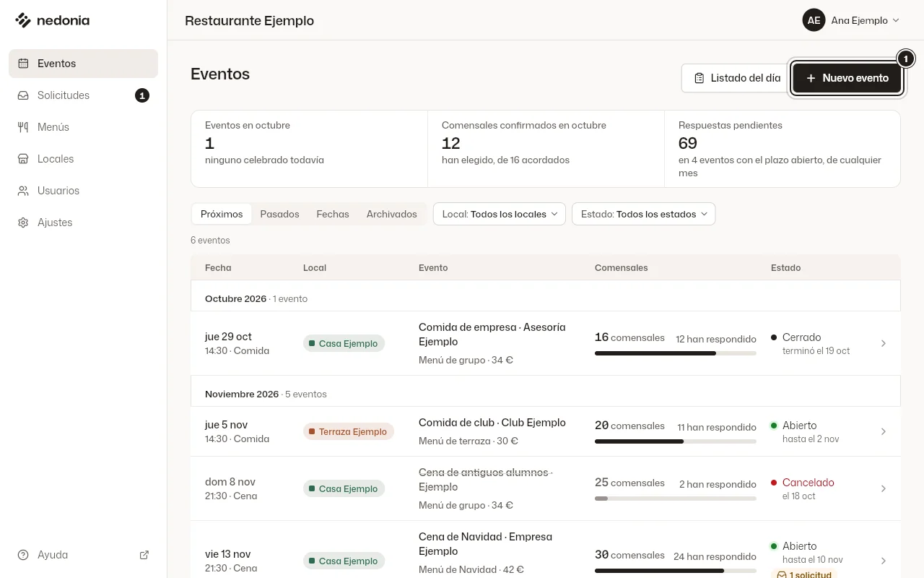The image size is (924, 578).
Task: Open the Ana Ejemplo account menu chevron
Action: click(x=896, y=20)
